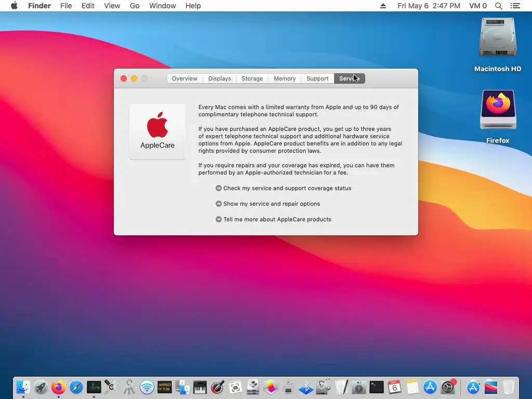
Task: Minimize the About This Mac window
Action: point(134,78)
